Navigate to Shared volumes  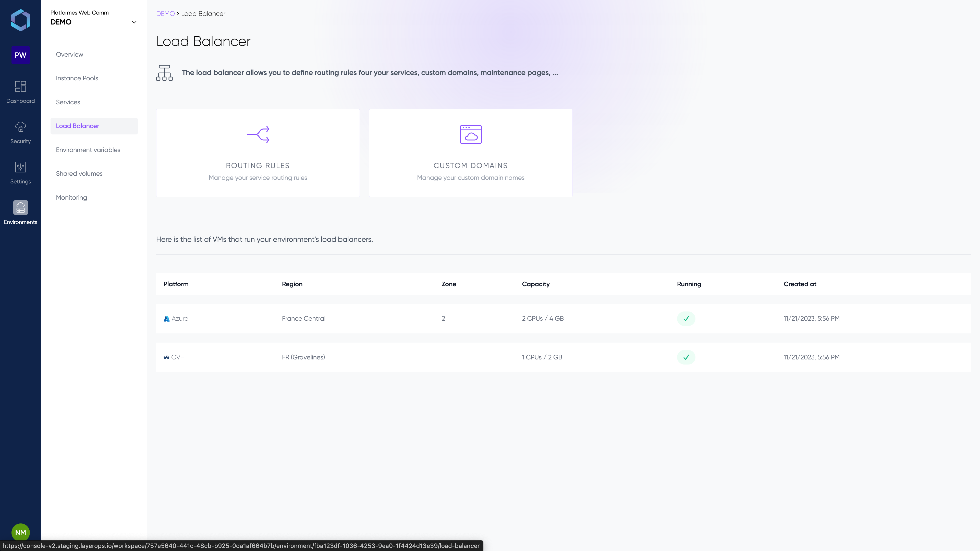coord(79,174)
